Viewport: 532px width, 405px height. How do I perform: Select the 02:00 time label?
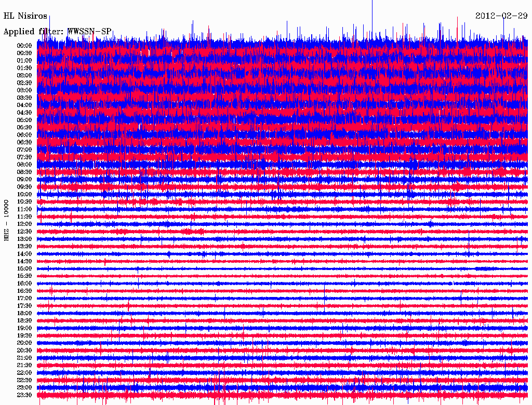pos(24,75)
